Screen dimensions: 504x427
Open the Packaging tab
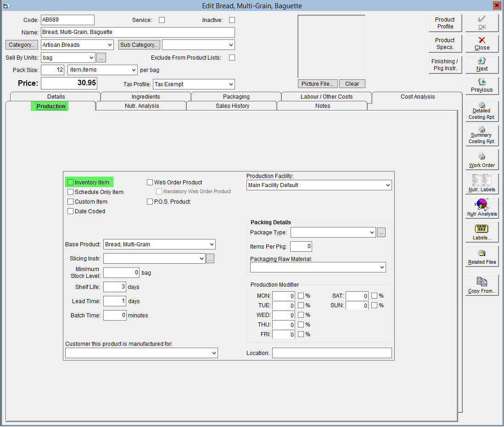click(236, 97)
